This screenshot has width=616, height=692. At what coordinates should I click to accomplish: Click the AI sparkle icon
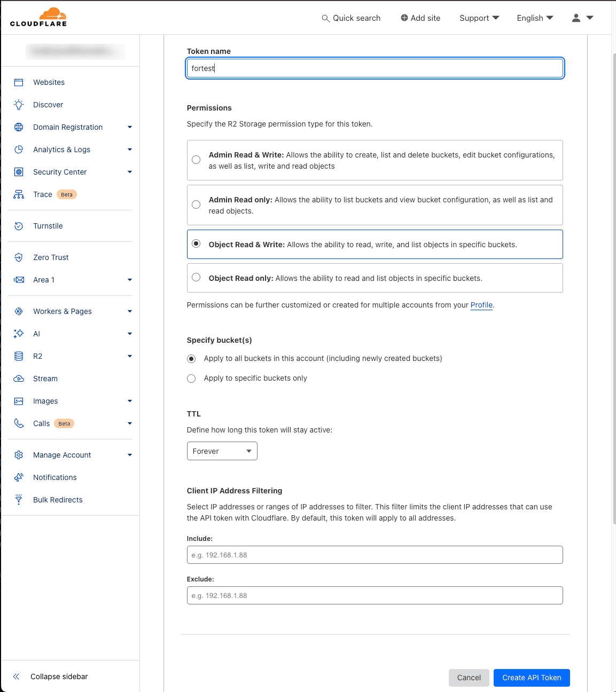pos(19,334)
